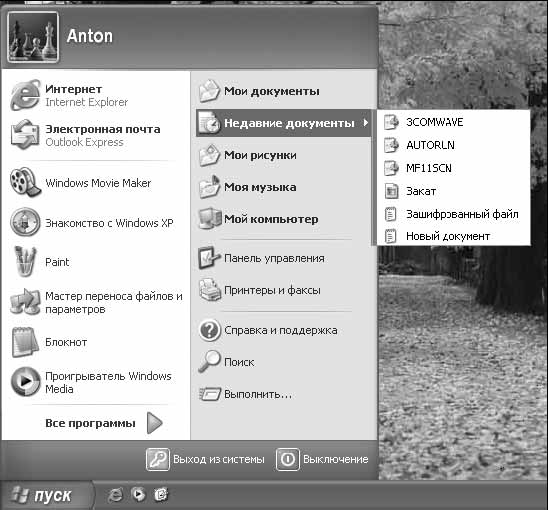548x510 pixels.
Task: Click the Мои рисунки label
Action: point(260,155)
